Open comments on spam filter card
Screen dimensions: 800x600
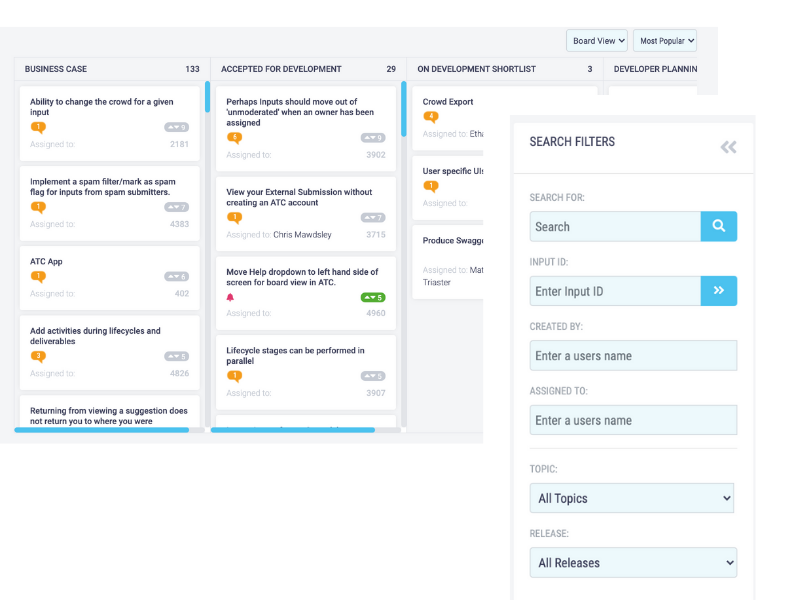38,207
